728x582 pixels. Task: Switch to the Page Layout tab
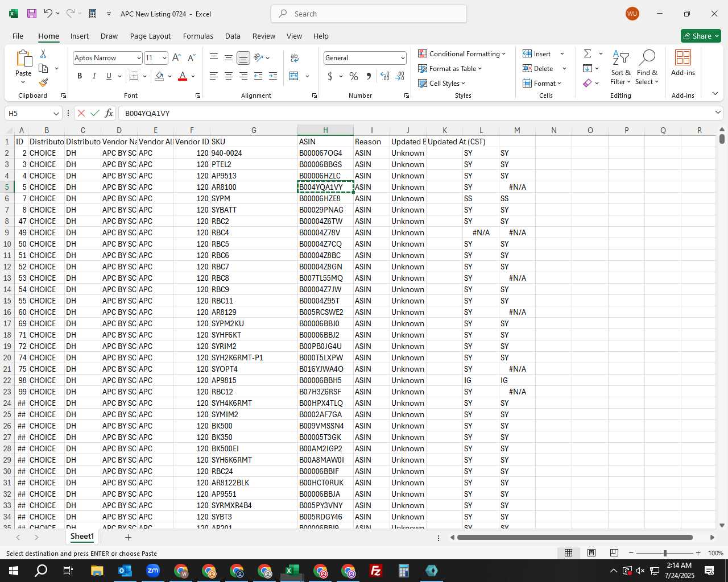150,36
